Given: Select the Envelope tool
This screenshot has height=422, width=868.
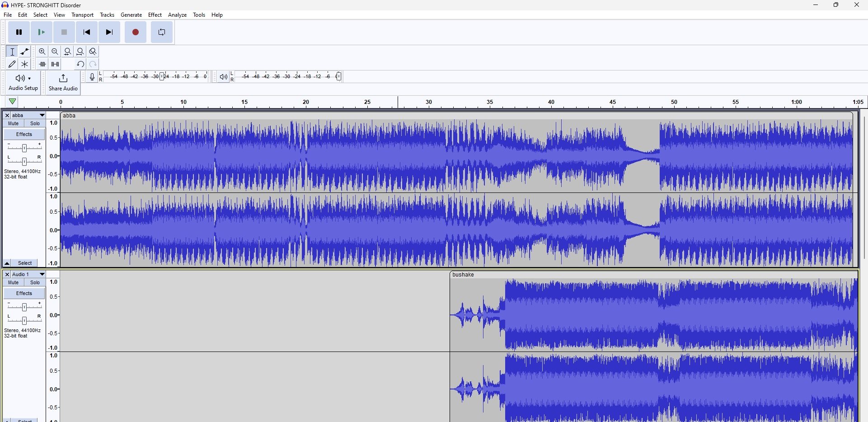Looking at the screenshot, I should tap(25, 52).
